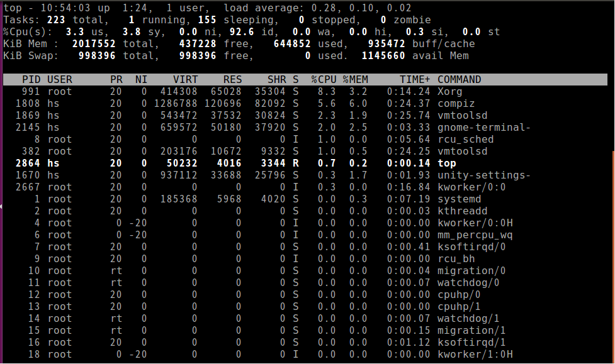Image resolution: width=615 pixels, height=364 pixels.
Task: Click the 92.6 id CPU value
Action: coord(242,31)
